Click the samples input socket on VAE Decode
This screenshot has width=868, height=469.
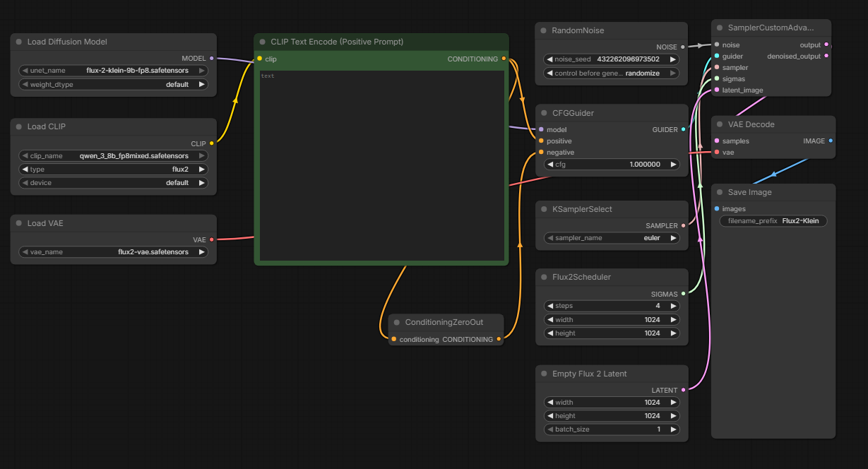coord(717,141)
